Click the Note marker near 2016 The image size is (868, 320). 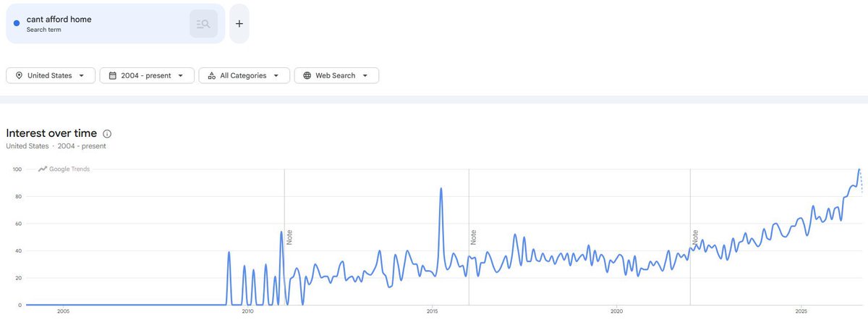[x=474, y=237]
